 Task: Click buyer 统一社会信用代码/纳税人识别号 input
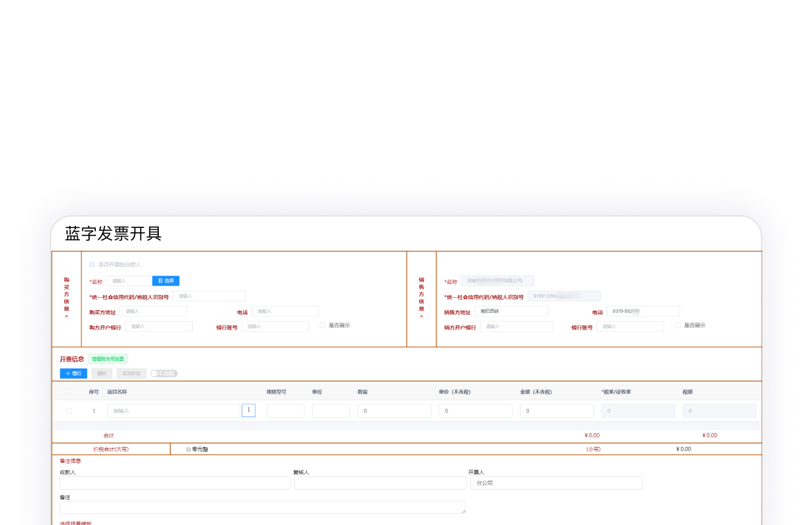pyautogui.click(x=209, y=296)
